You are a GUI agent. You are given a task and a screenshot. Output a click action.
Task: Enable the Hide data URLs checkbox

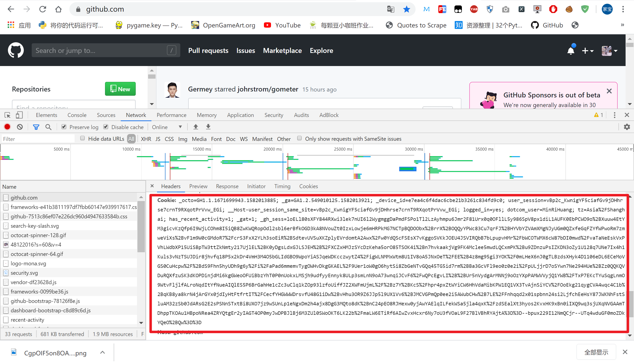[x=82, y=138]
